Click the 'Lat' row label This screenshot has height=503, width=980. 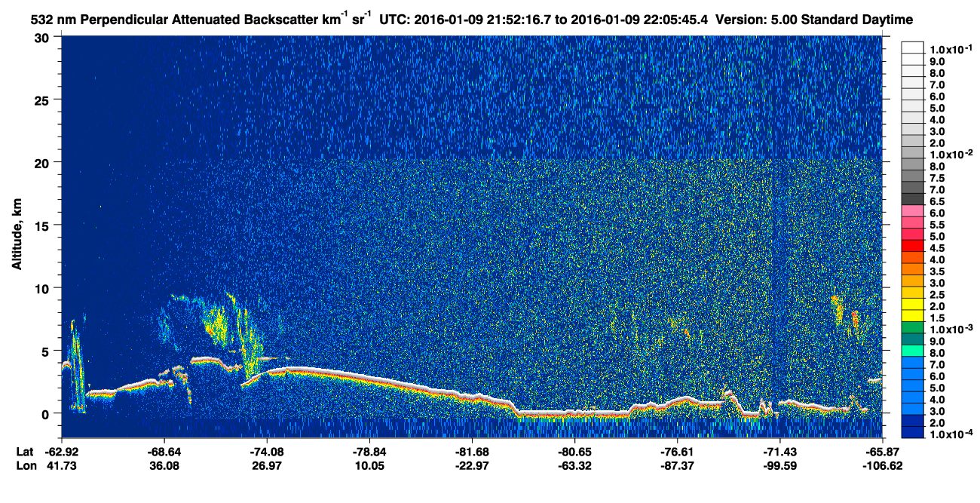tap(25, 452)
